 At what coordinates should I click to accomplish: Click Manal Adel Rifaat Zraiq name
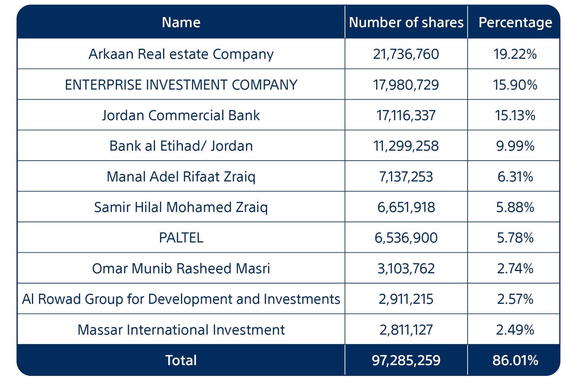[x=181, y=177]
